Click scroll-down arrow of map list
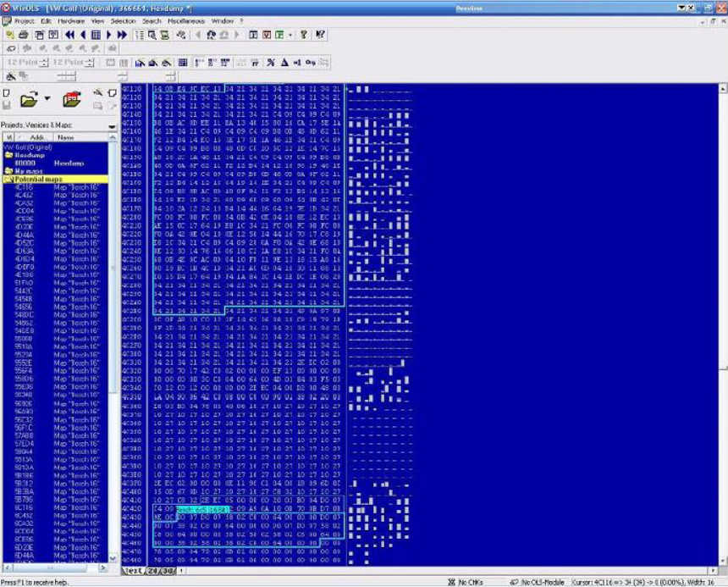The height and width of the screenshot is (587, 728). pyautogui.click(x=113, y=558)
